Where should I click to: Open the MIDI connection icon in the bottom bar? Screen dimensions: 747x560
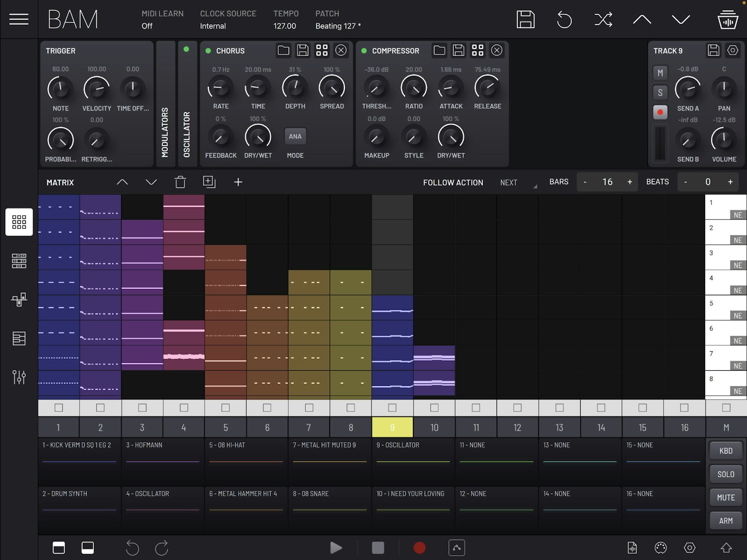tap(660, 547)
